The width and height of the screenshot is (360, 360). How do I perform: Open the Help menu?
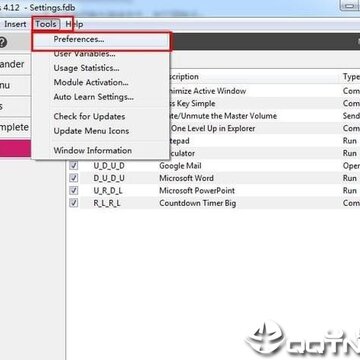pos(74,24)
